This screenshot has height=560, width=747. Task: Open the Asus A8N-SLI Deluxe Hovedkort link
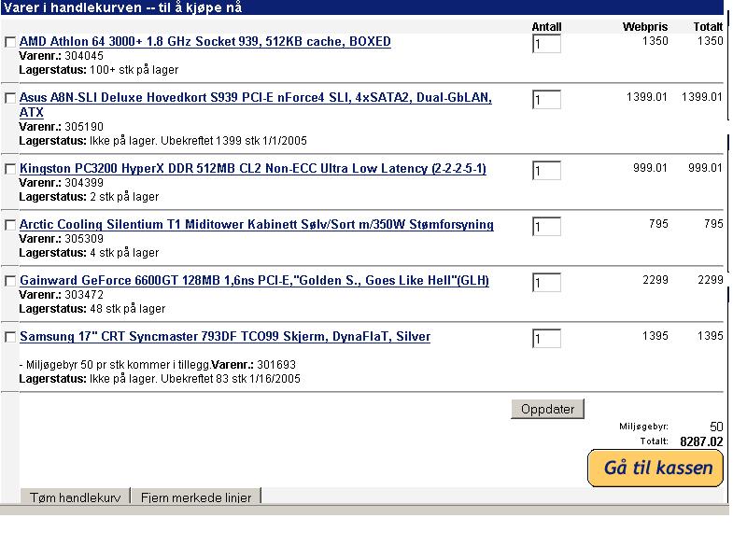pos(255,105)
